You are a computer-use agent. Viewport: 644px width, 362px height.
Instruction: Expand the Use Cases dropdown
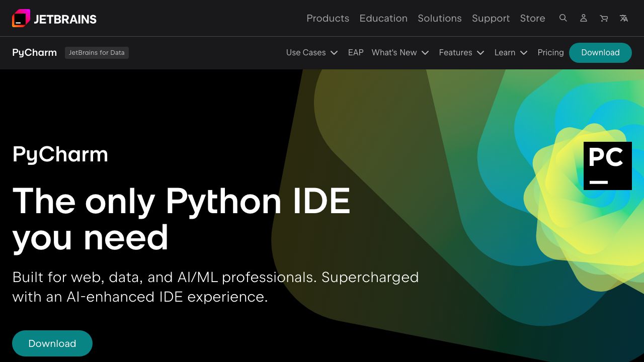(x=312, y=52)
